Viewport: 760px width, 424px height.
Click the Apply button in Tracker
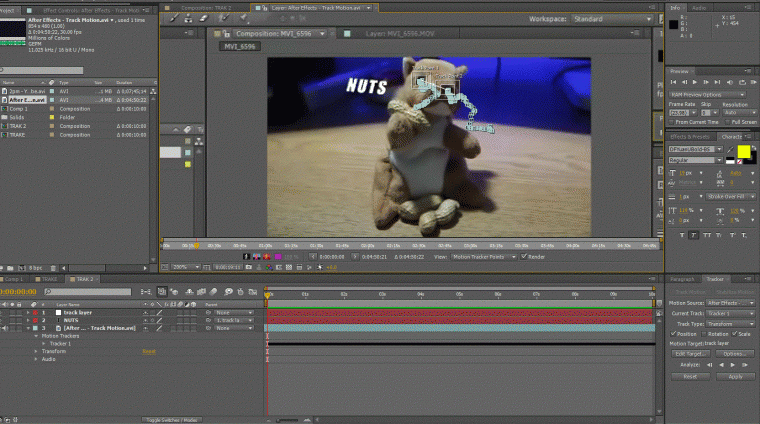[x=735, y=377]
